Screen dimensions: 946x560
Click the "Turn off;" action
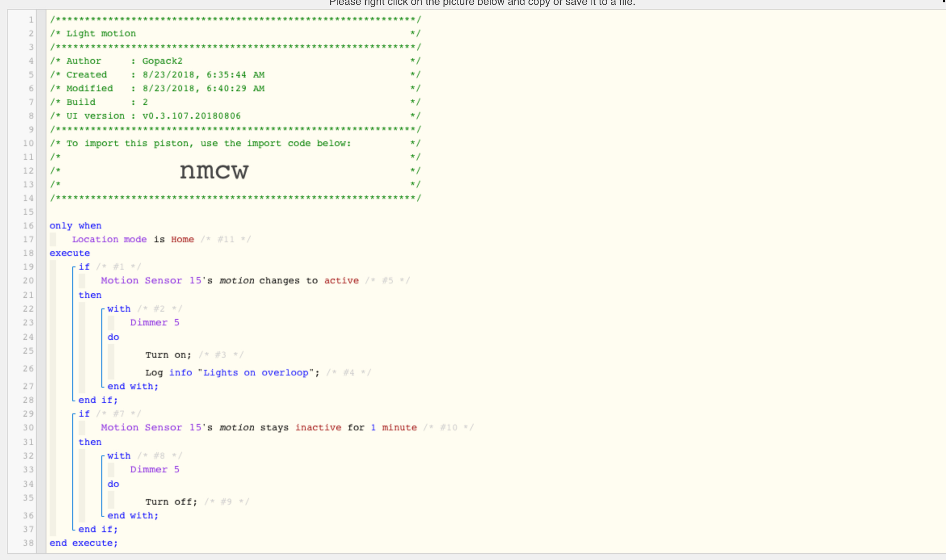click(171, 502)
